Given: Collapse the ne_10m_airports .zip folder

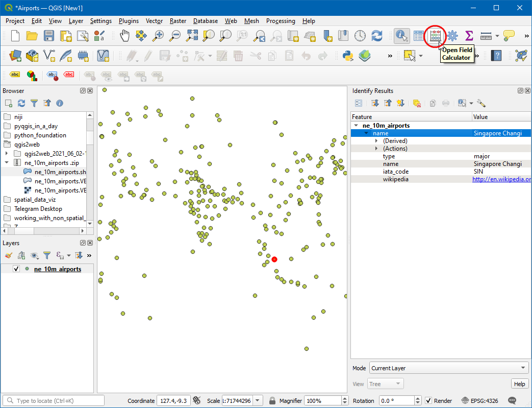Looking at the screenshot, I should [x=7, y=163].
